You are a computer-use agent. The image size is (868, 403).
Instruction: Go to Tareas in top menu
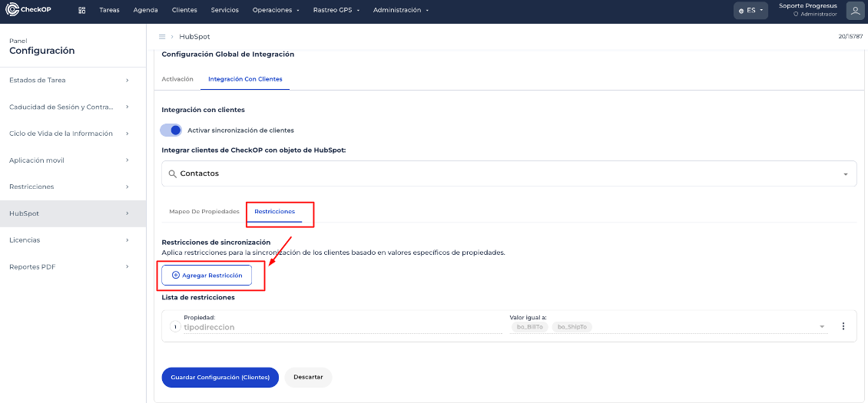109,10
